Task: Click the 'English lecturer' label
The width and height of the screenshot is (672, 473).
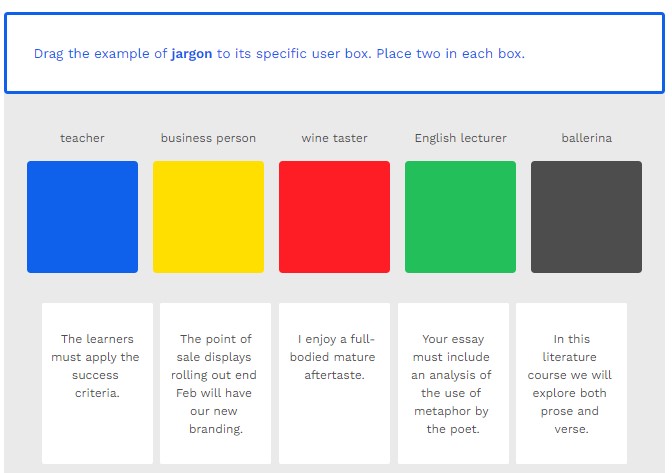Action: (x=460, y=138)
